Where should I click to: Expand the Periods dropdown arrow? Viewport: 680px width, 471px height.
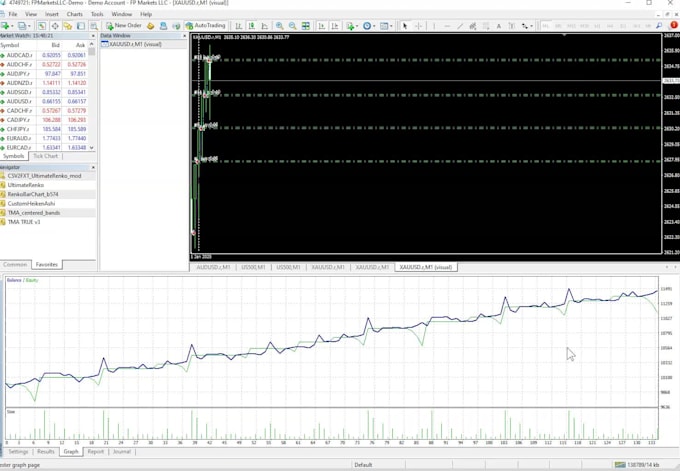point(374,26)
